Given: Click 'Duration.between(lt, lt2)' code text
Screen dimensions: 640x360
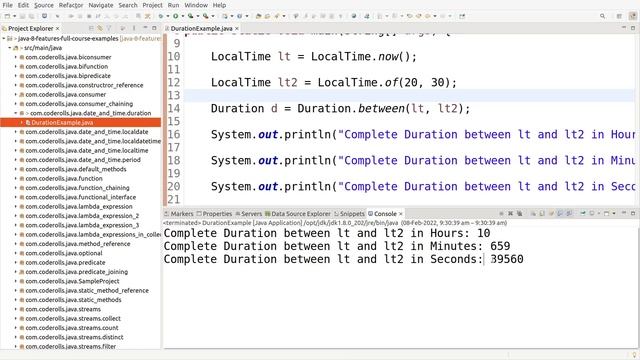Looking at the screenshot, I should click(380, 109).
